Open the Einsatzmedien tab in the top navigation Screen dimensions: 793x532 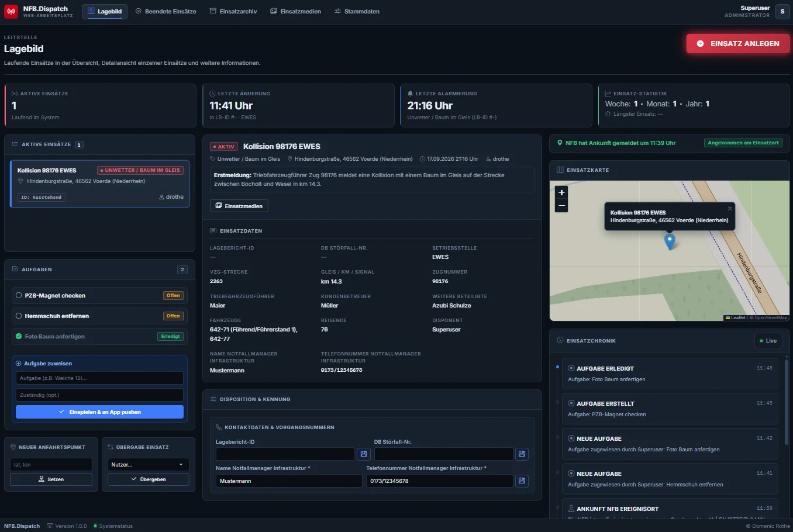click(295, 11)
